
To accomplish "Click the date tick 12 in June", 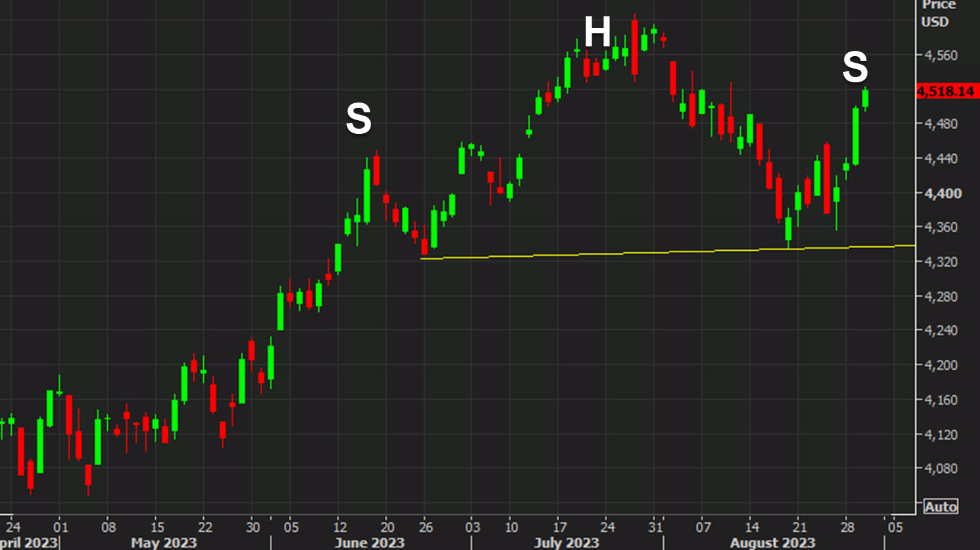I will point(340,526).
